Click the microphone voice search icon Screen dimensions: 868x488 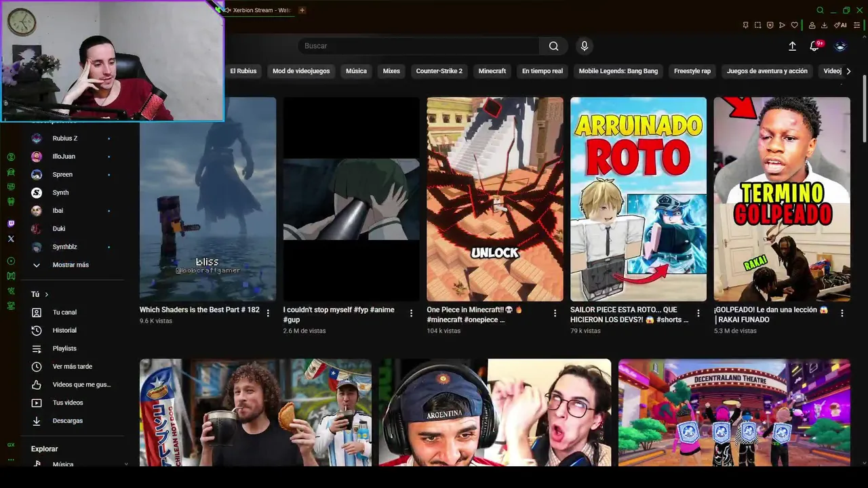pos(585,46)
